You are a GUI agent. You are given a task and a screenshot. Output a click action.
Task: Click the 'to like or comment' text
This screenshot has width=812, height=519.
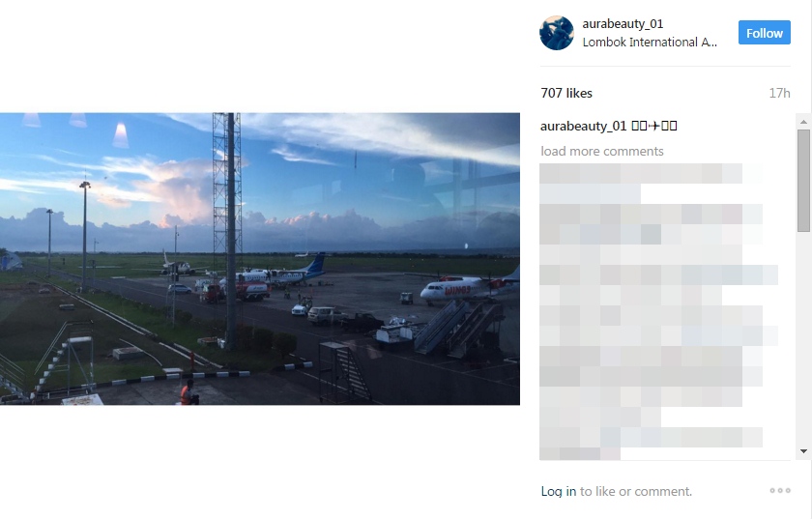[x=636, y=491]
